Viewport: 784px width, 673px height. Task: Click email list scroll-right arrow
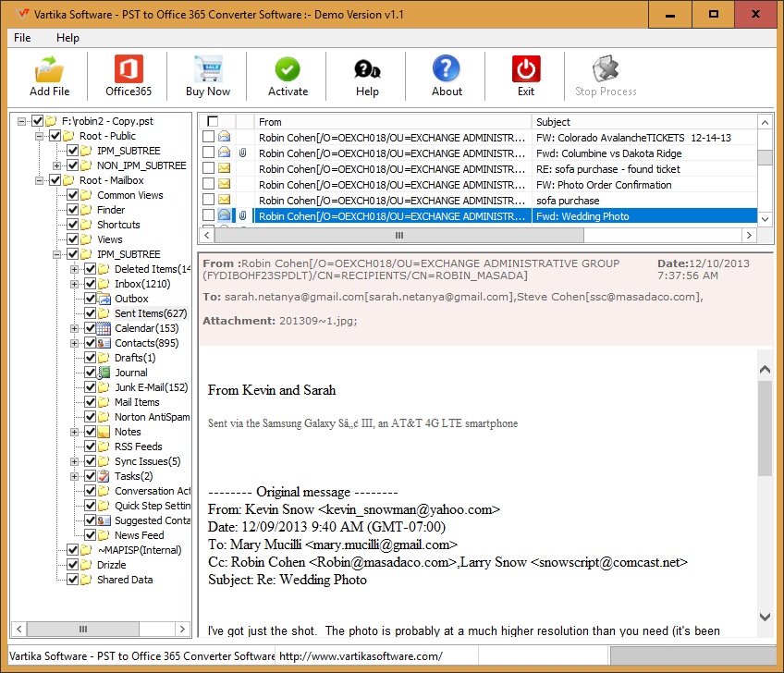(749, 235)
